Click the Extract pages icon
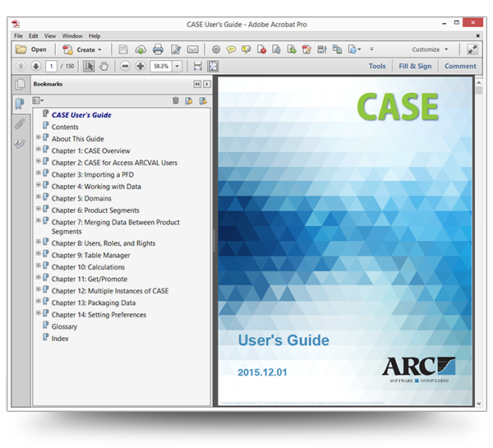Image resolution: width=493 pixels, height=448 pixels. (x=292, y=49)
